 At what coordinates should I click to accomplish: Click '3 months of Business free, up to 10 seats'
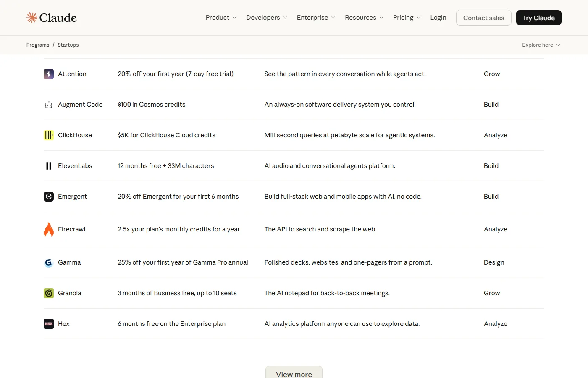tap(177, 293)
